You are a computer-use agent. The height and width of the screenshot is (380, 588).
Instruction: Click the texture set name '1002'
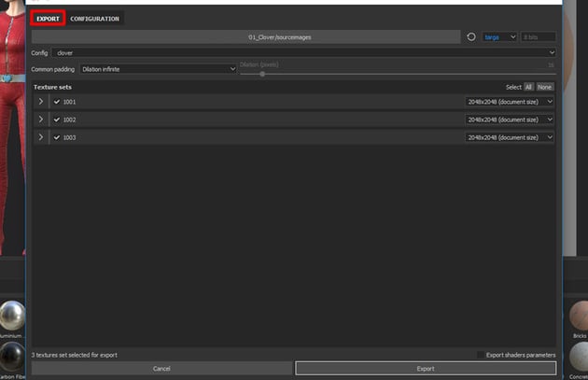point(69,120)
